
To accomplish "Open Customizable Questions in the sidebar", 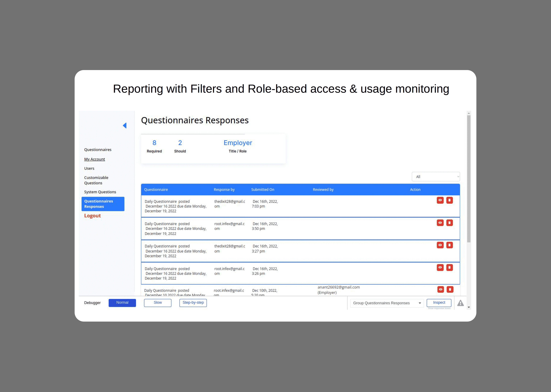I will (x=96, y=180).
